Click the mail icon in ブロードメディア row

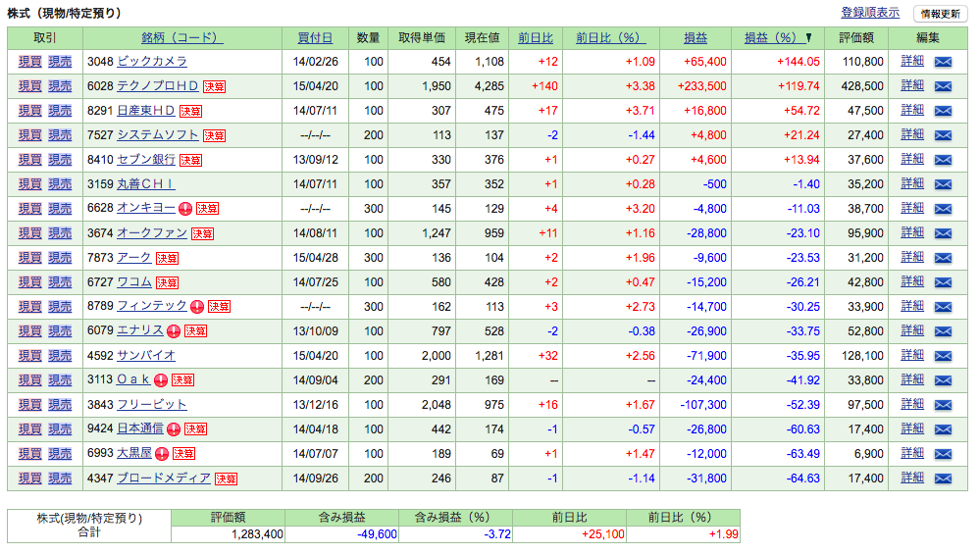click(x=943, y=478)
